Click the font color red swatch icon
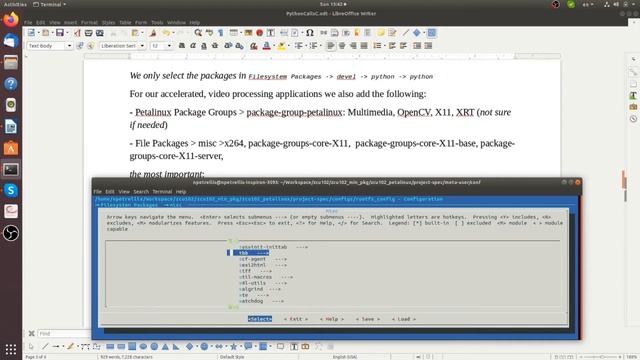The image size is (640, 360). click(x=267, y=46)
